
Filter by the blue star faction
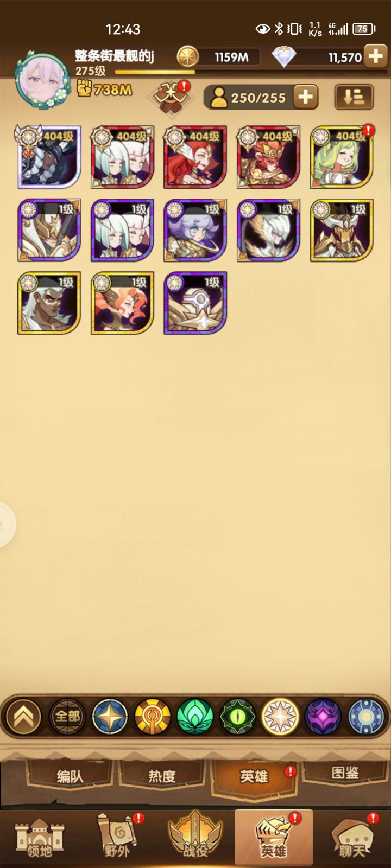coord(110,717)
